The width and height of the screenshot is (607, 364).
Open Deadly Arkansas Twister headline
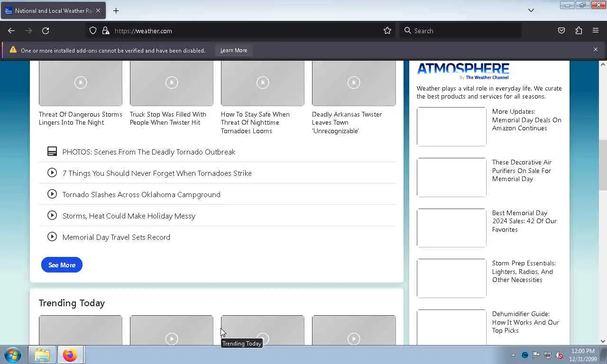click(x=347, y=123)
